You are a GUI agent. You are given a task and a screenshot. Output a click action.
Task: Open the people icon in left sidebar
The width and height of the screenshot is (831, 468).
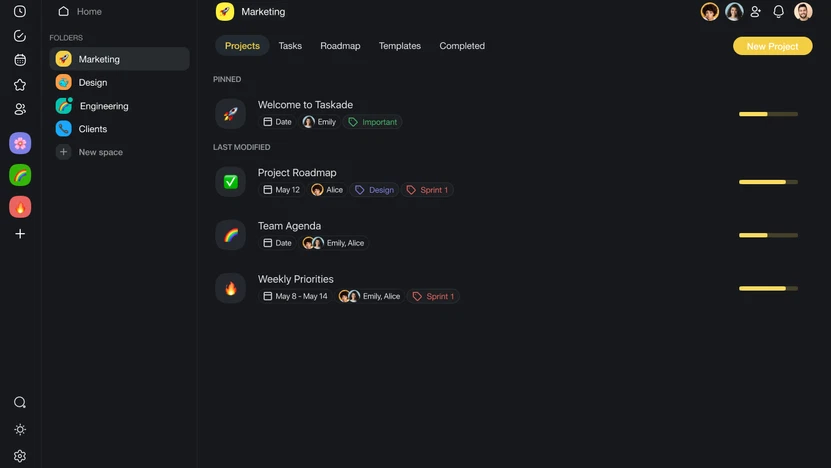[20, 109]
